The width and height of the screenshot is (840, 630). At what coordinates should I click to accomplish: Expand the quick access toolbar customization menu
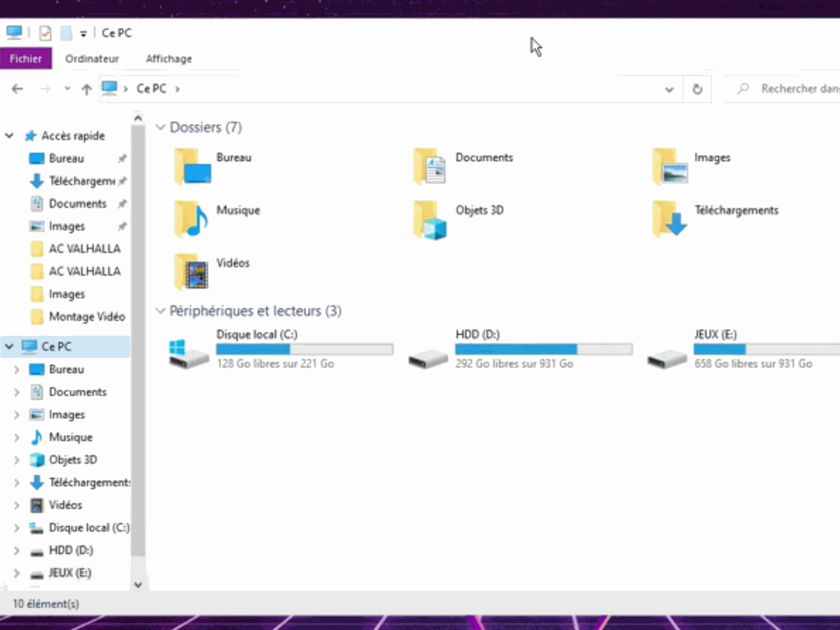[x=83, y=33]
